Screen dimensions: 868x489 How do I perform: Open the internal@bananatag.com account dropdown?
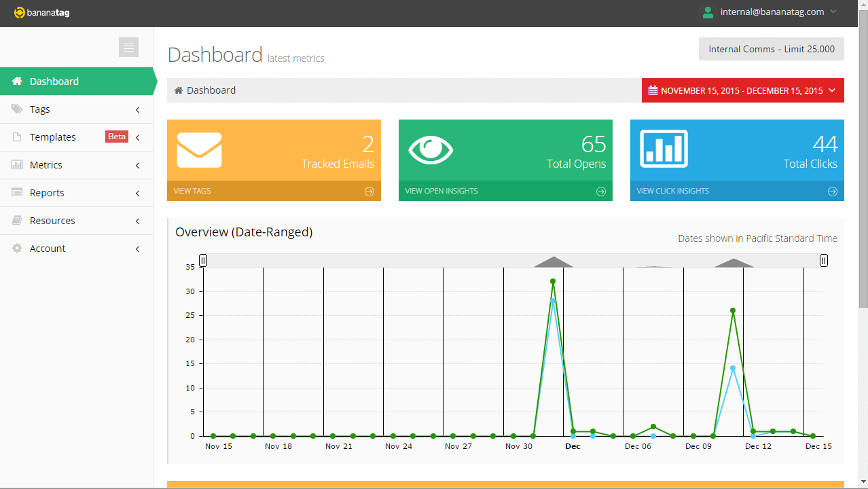(772, 12)
